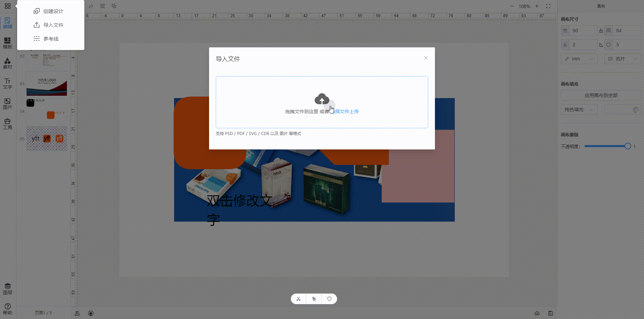This screenshot has width=644, height=319.
Task: Open the 纯色填充 fill type dropdown
Action: coord(579,109)
